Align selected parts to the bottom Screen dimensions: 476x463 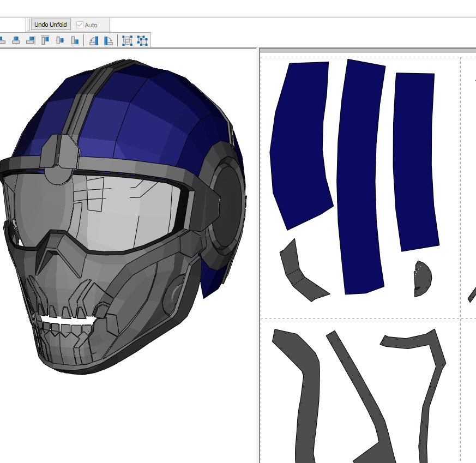75,40
